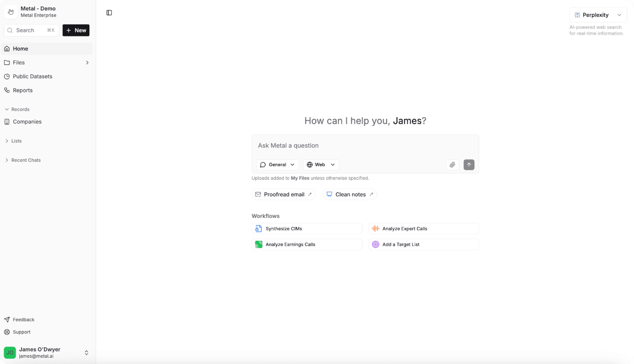Image resolution: width=634 pixels, height=364 pixels.
Task: Start the Analyze Earnings Calls workflow
Action: (307, 245)
